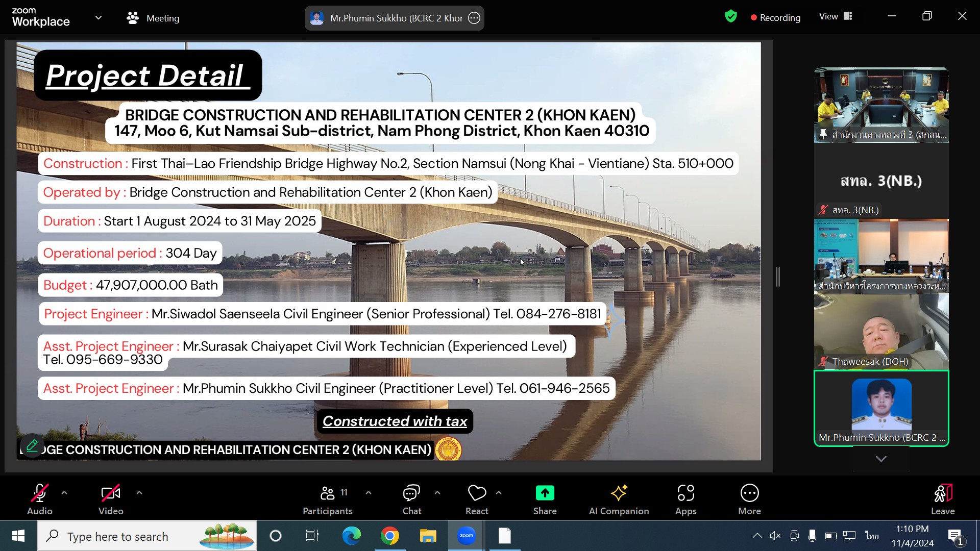
Task: Turn on camera with Video button
Action: pyautogui.click(x=111, y=499)
